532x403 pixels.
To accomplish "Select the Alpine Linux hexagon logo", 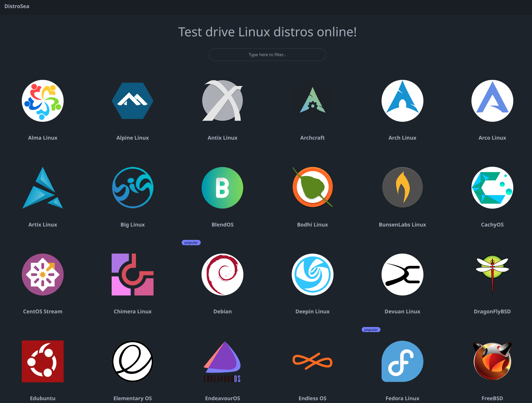I will (x=133, y=101).
